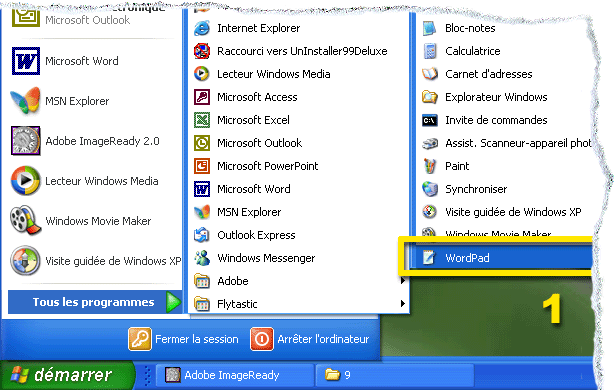Image resolution: width=615 pixels, height=390 pixels.
Task: Expand Tous les programmes with green arrow
Action: point(173,302)
